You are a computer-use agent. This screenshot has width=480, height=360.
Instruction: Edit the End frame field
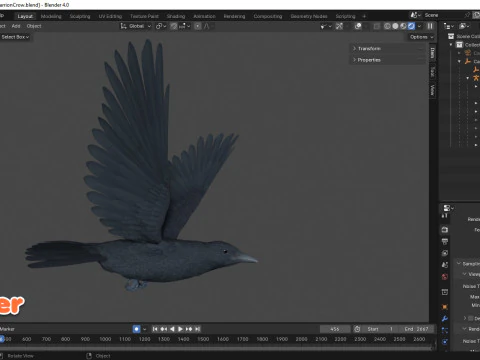(x=417, y=329)
